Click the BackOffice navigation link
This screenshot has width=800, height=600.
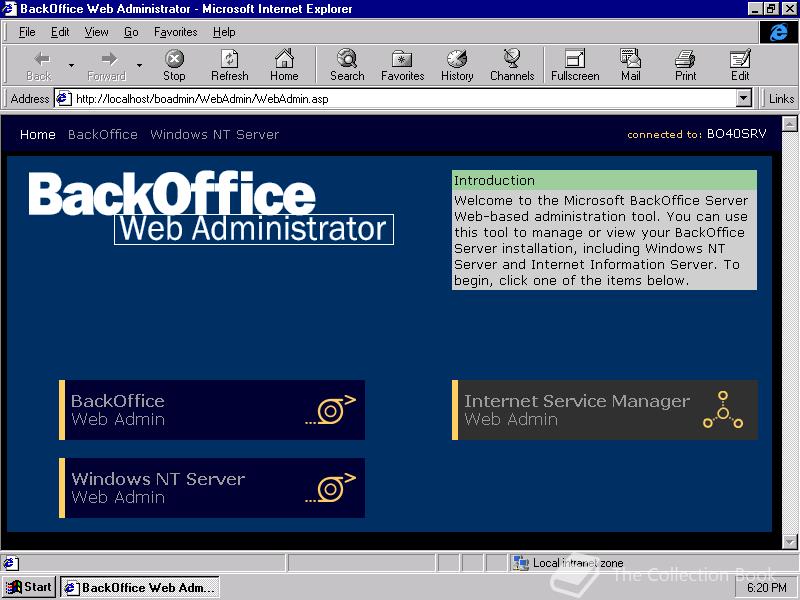coord(103,134)
